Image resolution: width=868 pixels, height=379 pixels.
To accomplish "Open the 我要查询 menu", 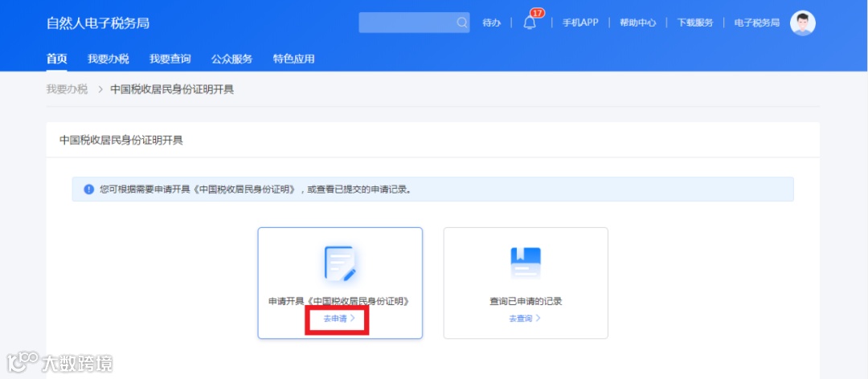I will click(x=170, y=59).
